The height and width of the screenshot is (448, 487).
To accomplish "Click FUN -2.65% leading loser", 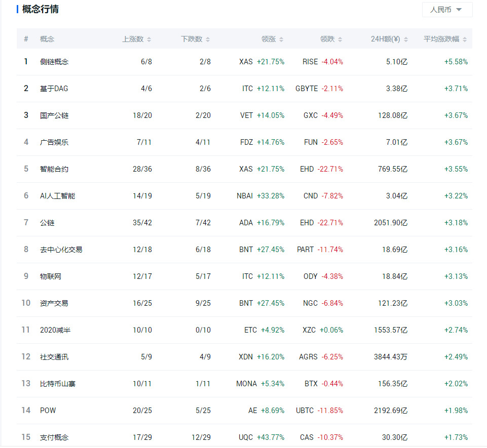I will [324, 142].
